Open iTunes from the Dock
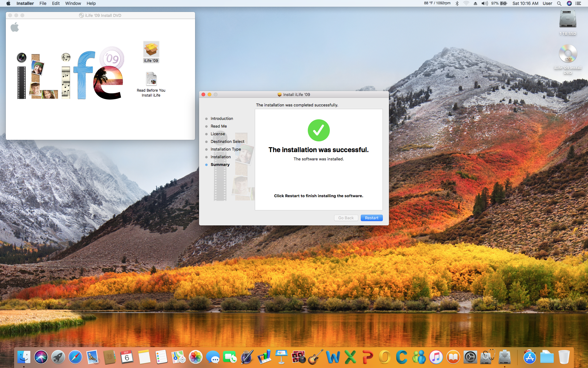 436,357
